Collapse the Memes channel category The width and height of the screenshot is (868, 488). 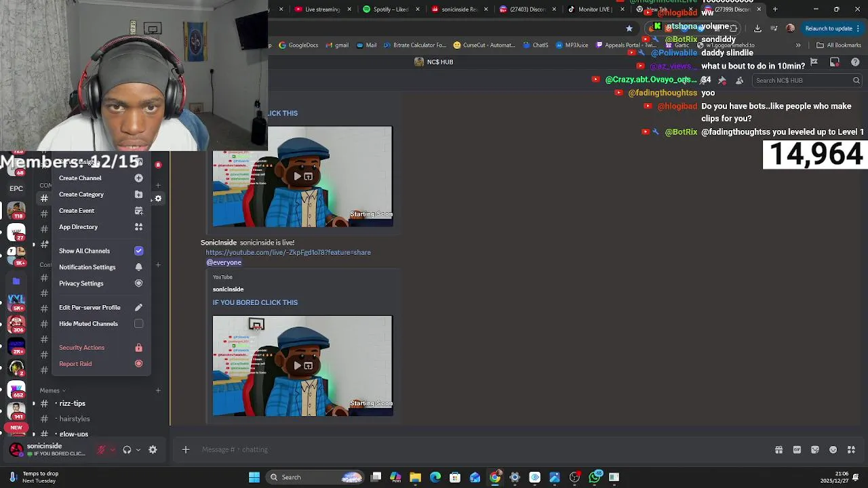click(x=52, y=390)
